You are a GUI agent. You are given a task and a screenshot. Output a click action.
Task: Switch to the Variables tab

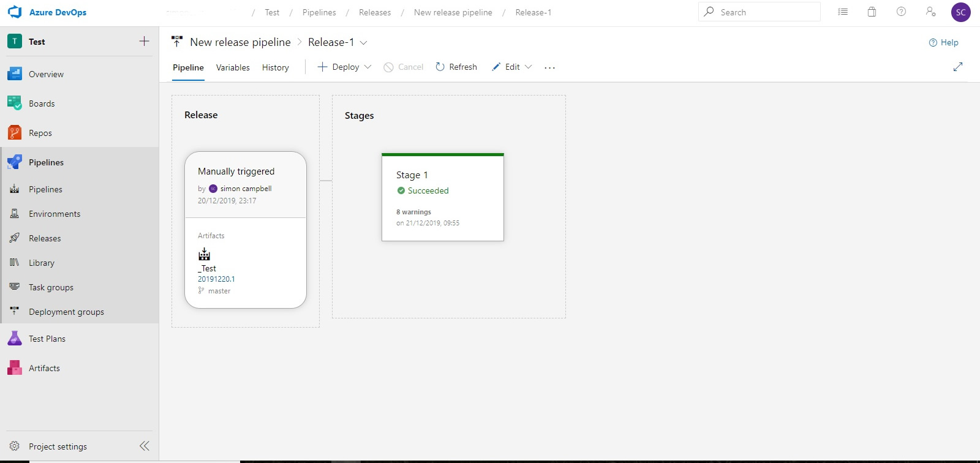point(233,67)
